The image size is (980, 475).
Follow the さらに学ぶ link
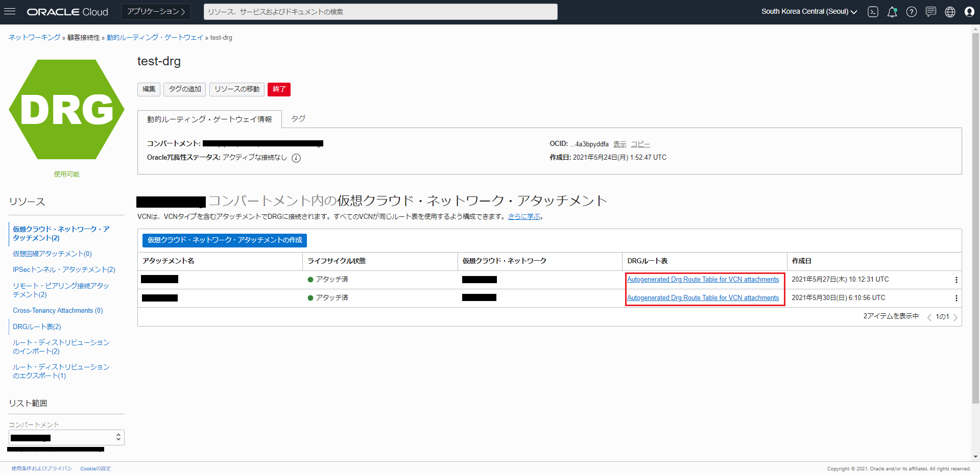coord(524,216)
